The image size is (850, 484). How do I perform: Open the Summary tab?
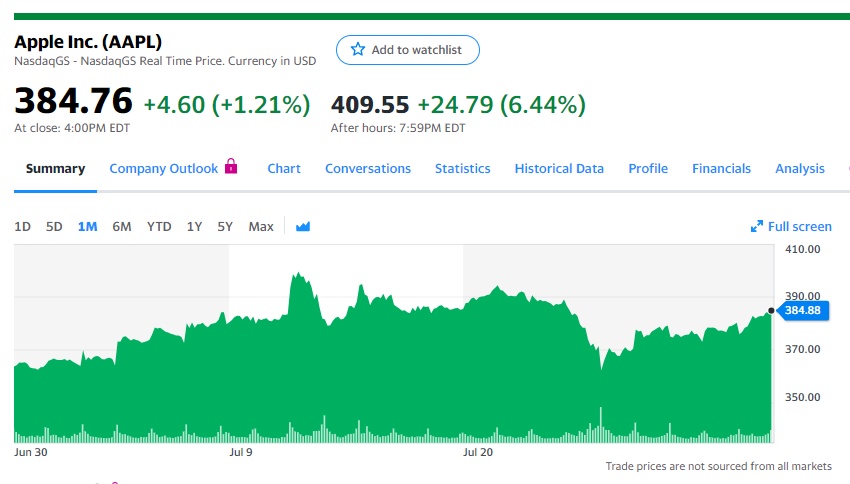55,169
